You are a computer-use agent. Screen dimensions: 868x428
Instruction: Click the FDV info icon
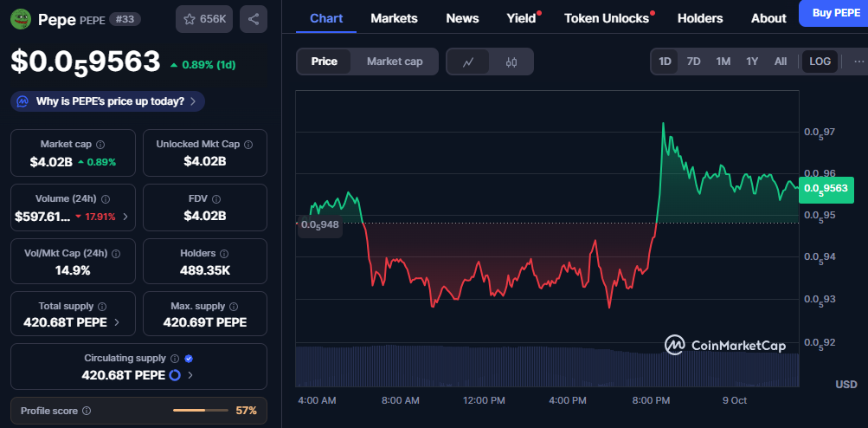click(x=216, y=198)
